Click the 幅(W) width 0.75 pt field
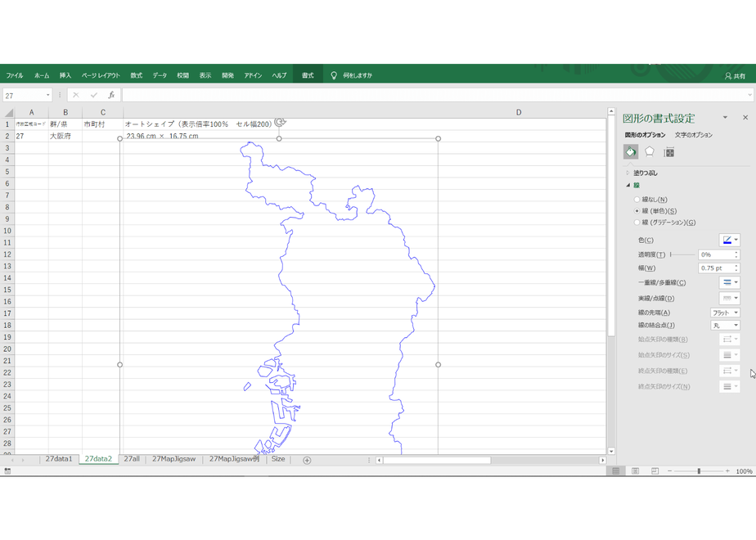 pos(718,268)
